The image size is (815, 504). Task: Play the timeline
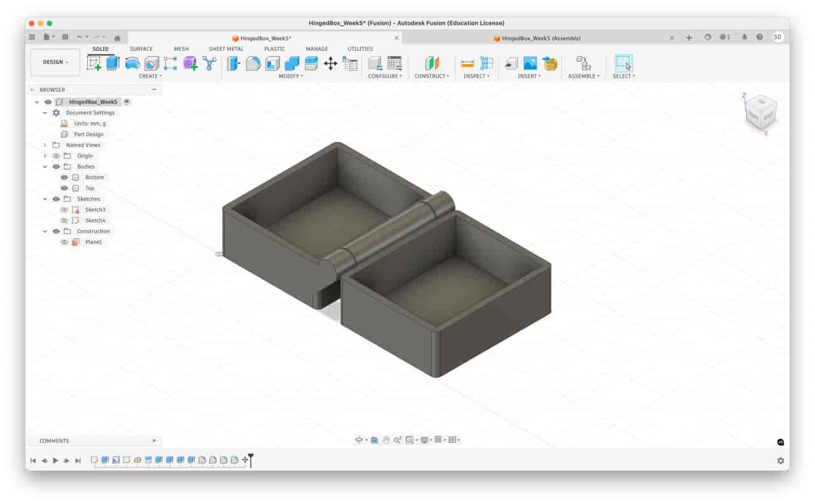(55, 460)
